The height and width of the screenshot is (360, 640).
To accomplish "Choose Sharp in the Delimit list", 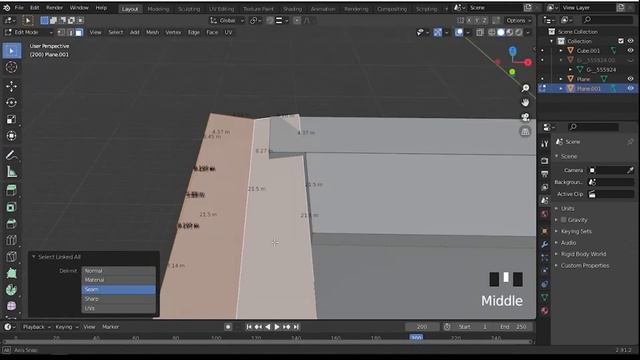I will pyautogui.click(x=118, y=299).
